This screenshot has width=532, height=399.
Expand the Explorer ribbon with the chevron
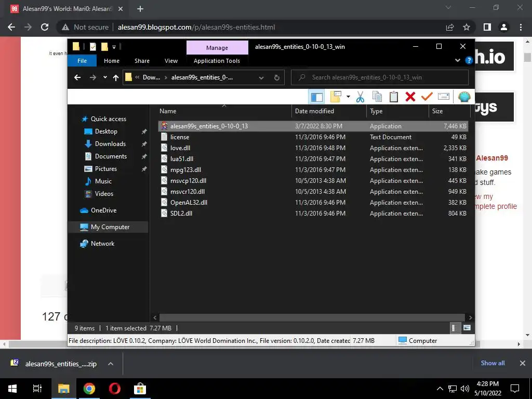[x=457, y=60]
